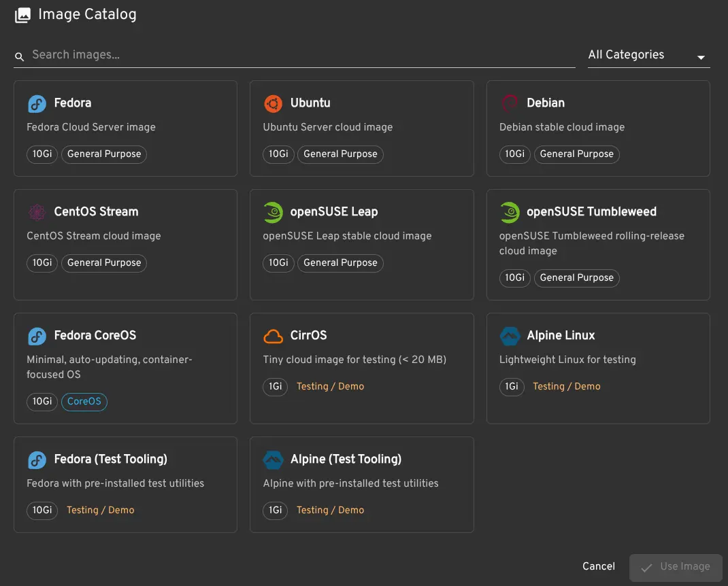728x586 pixels.
Task: Select the Fedora CoreOS image title
Action: click(95, 335)
